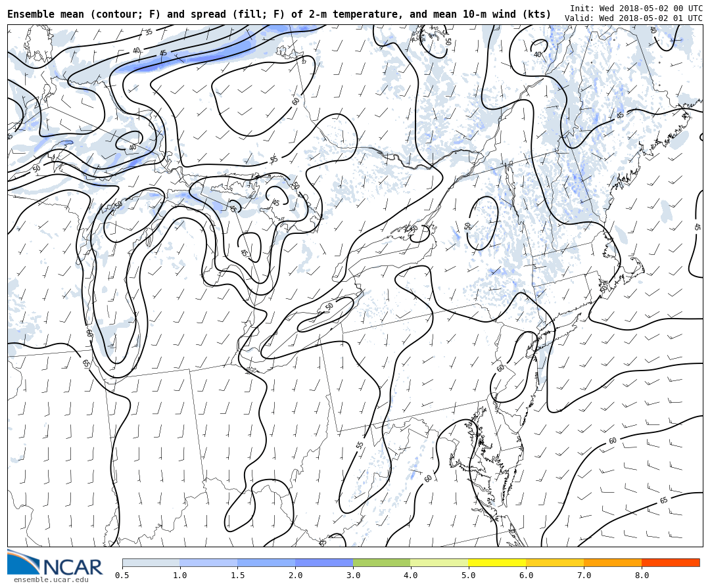Open the ensemble.ucar.edu link under the logo
The width and height of the screenshot is (710, 588).
click(51, 580)
